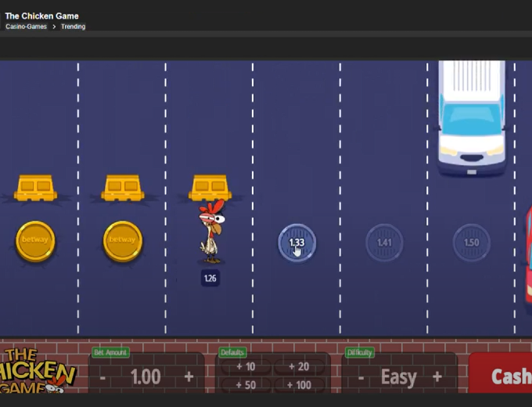Screen dimensions: 532x407
Task: Click the leftmost yellow road barrier
Action: [x=35, y=188]
